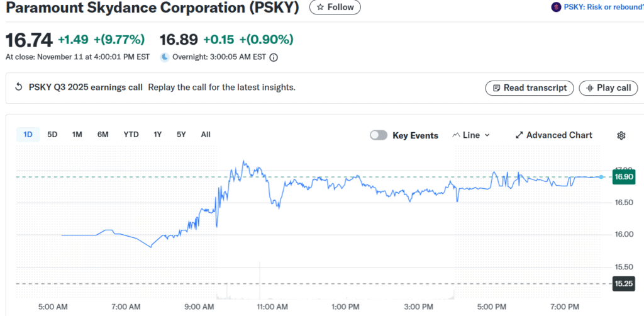Click the expand arrows icon for Advanced Chart
Image resolution: width=644 pixels, height=316 pixels.
[519, 135]
